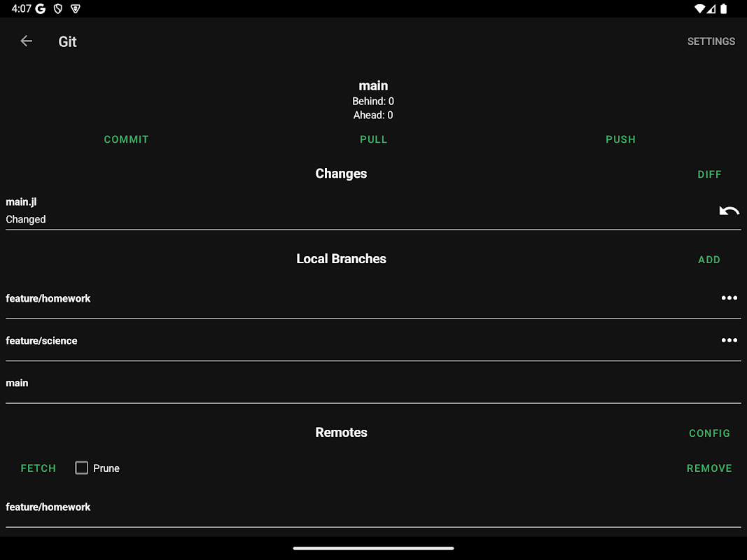
Task: Tap the home gesture bar
Action: pyautogui.click(x=374, y=548)
